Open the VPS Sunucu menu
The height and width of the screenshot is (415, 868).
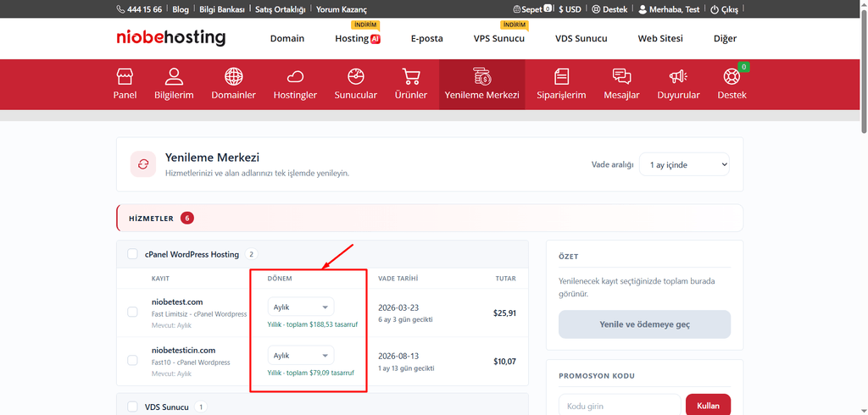coord(498,38)
